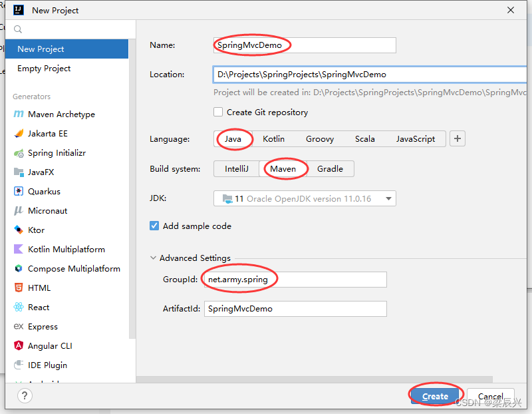Select Java as language

click(x=233, y=139)
